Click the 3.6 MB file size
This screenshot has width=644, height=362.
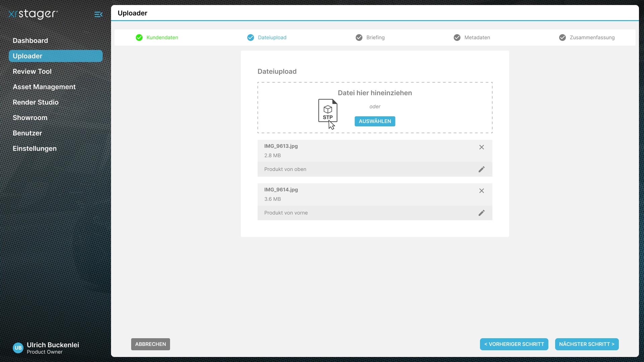tap(273, 199)
